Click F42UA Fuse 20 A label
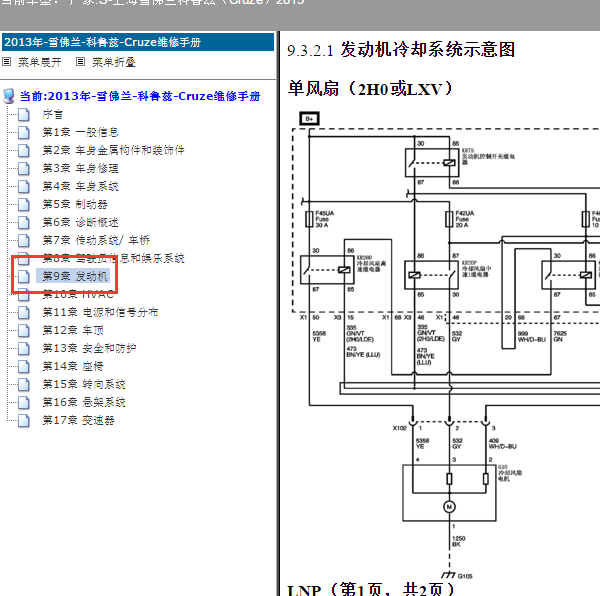This screenshot has width=600, height=596. pos(465,219)
